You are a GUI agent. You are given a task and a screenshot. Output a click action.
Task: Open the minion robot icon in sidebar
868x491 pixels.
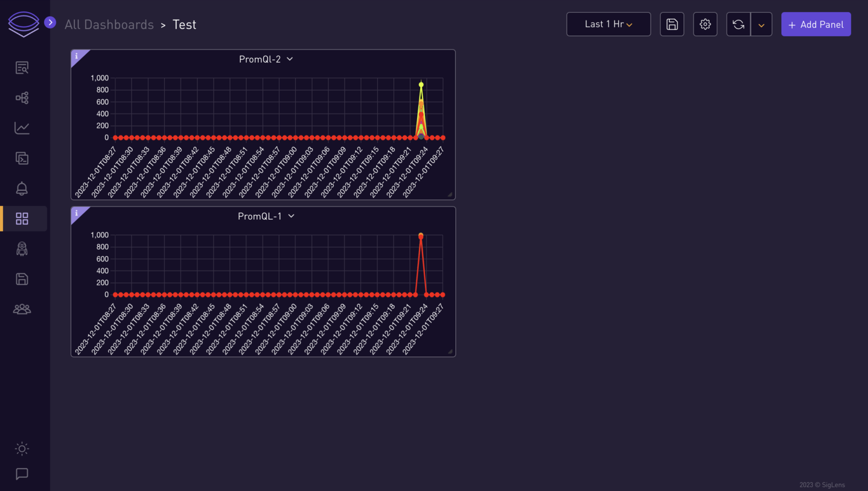pyautogui.click(x=22, y=249)
